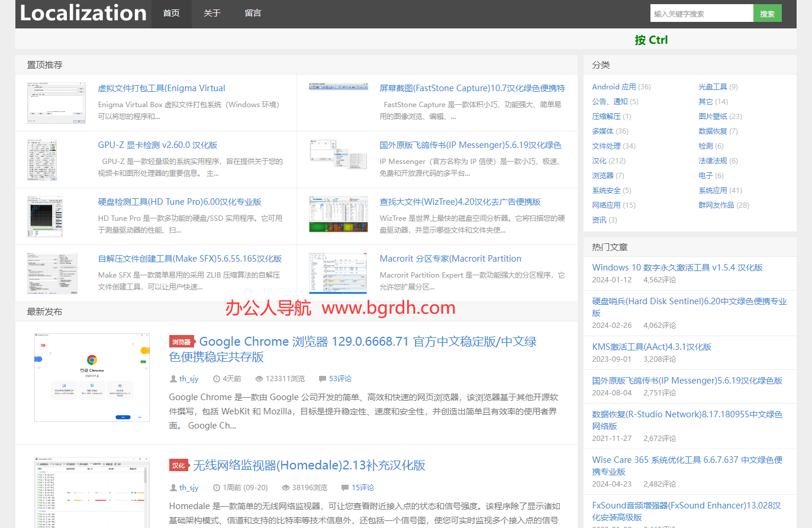Select 系统应用 category
The width and height of the screenshot is (812, 528).
click(x=713, y=191)
